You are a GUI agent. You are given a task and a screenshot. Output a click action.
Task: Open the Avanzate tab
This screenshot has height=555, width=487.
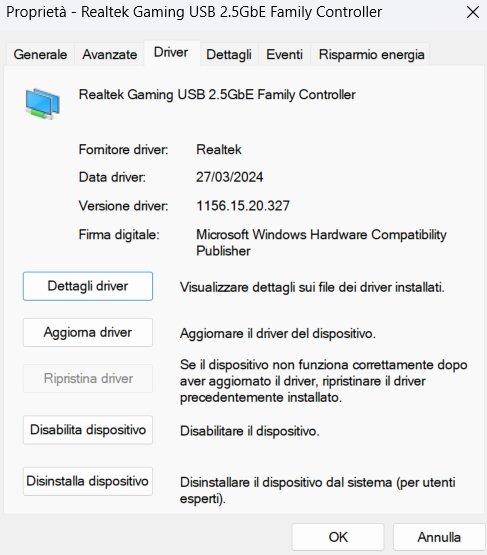click(x=109, y=55)
